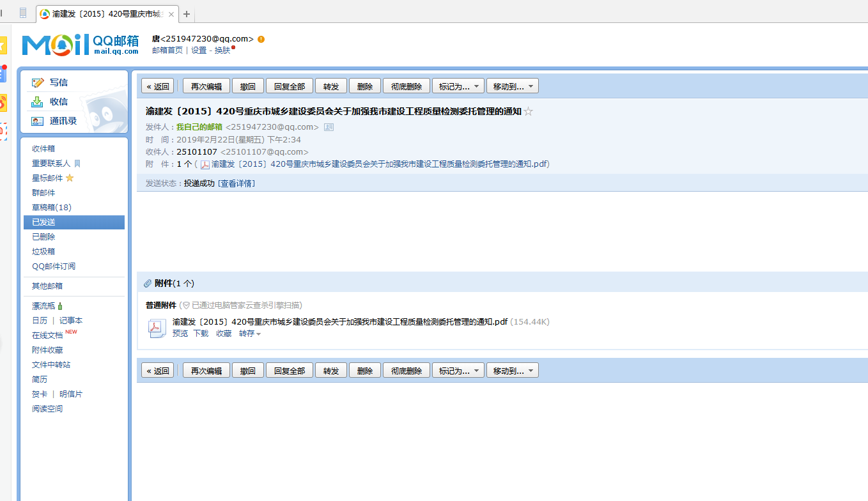Click bottom 彻底删除 button
This screenshot has width=868, height=501.
point(407,371)
